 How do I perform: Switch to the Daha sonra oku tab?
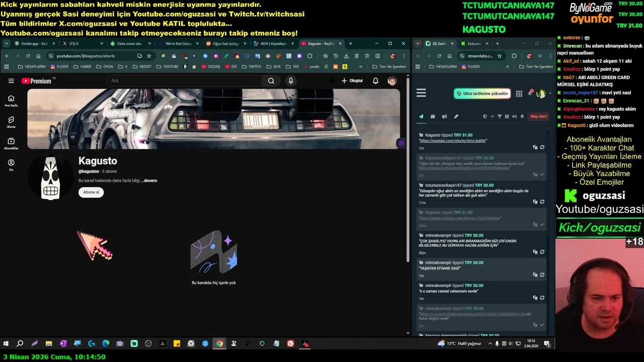(129, 44)
